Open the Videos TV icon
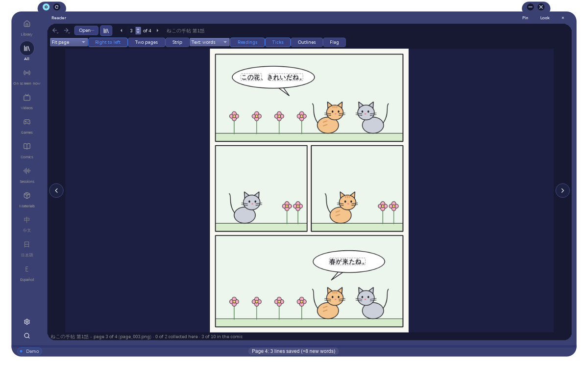 pos(27,97)
